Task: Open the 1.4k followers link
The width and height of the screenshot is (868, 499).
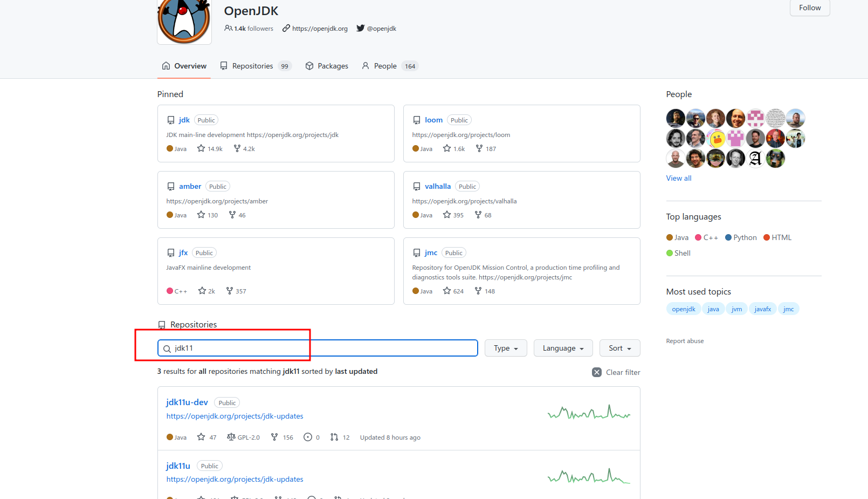Action: pos(249,29)
